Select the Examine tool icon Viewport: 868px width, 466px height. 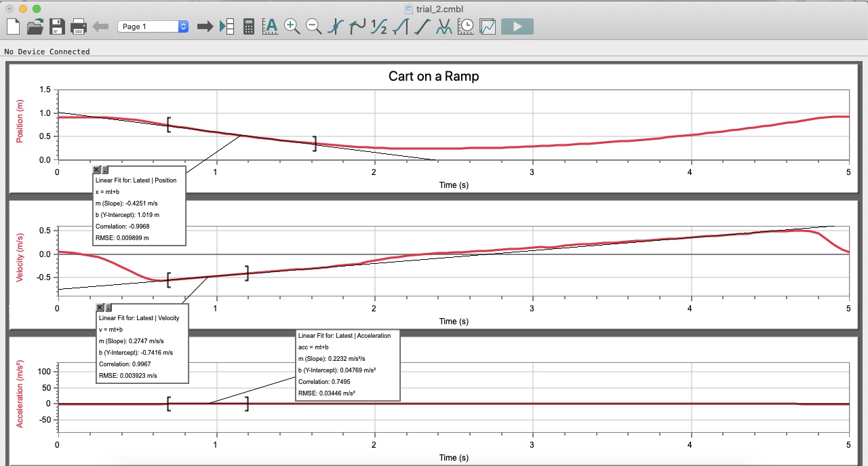coord(335,26)
